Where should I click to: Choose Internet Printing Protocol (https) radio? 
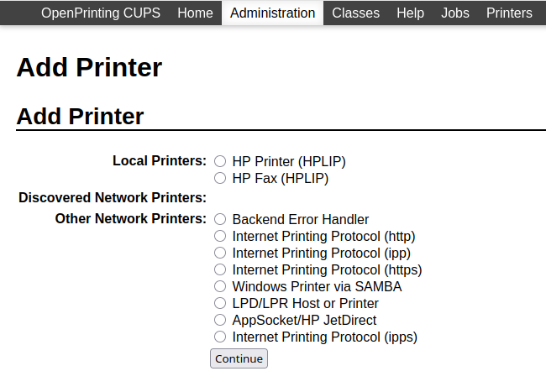click(x=220, y=270)
